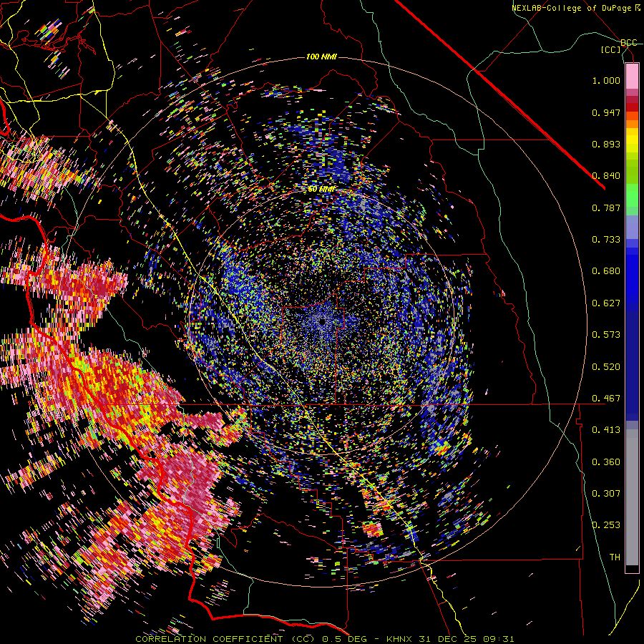This screenshot has height=644, width=644.
Task: Click the 0.5 DEG elevation text
Action: click(x=345, y=639)
